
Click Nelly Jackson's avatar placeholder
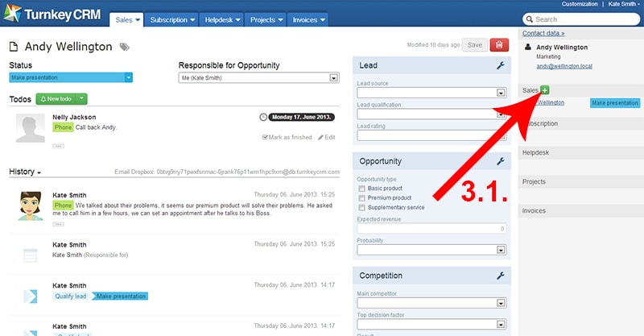(31, 128)
